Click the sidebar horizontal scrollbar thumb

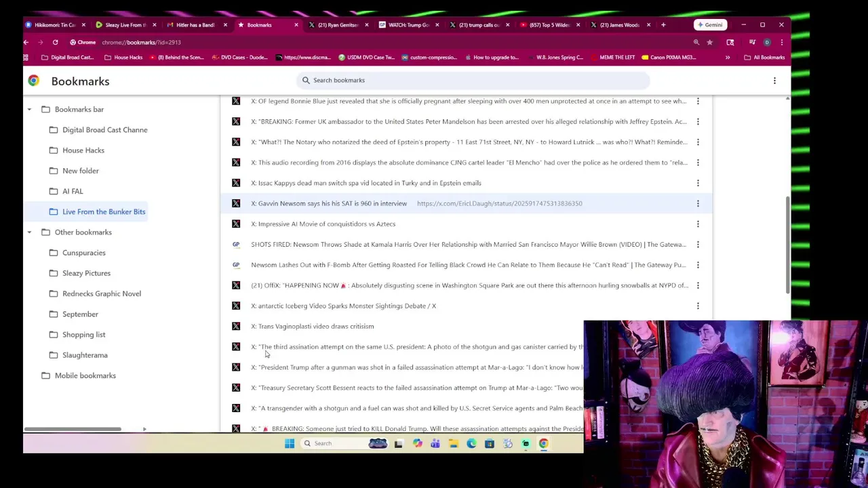pos(73,429)
